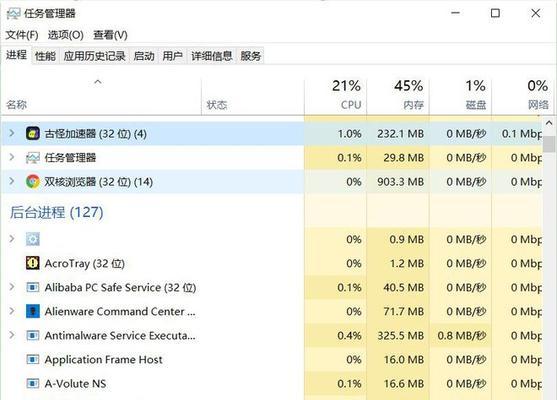Expand the 双核浏览器 process group
The width and height of the screenshot is (557, 400).
(12, 181)
